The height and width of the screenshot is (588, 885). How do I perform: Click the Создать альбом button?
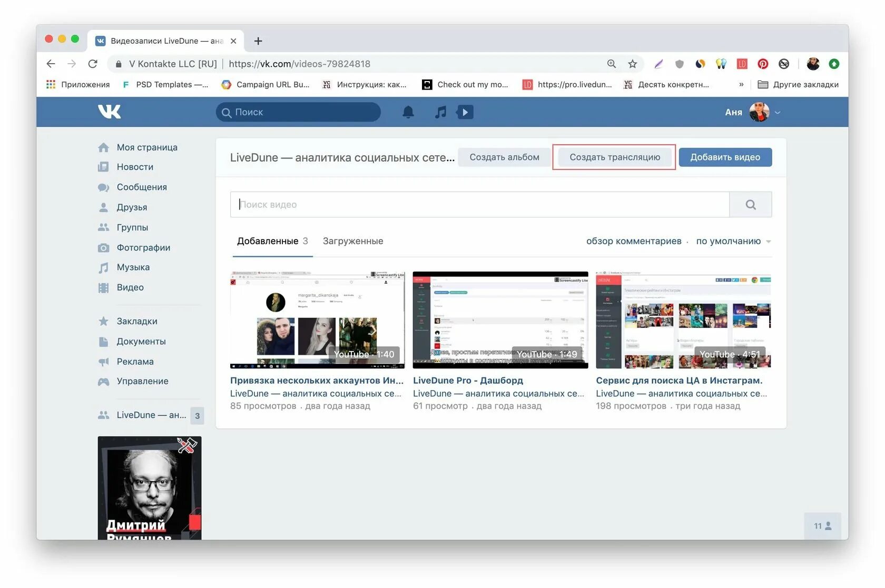tap(504, 157)
